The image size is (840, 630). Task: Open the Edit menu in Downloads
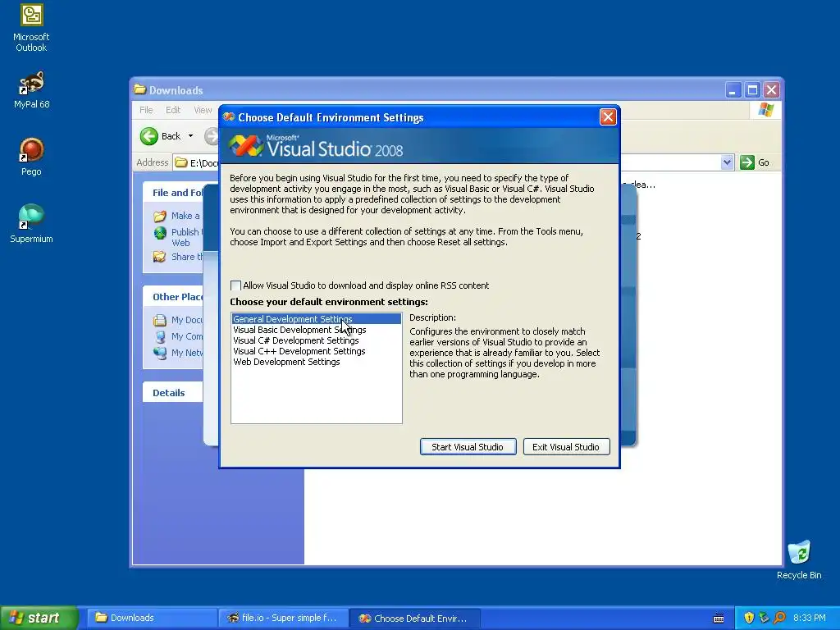(173, 110)
